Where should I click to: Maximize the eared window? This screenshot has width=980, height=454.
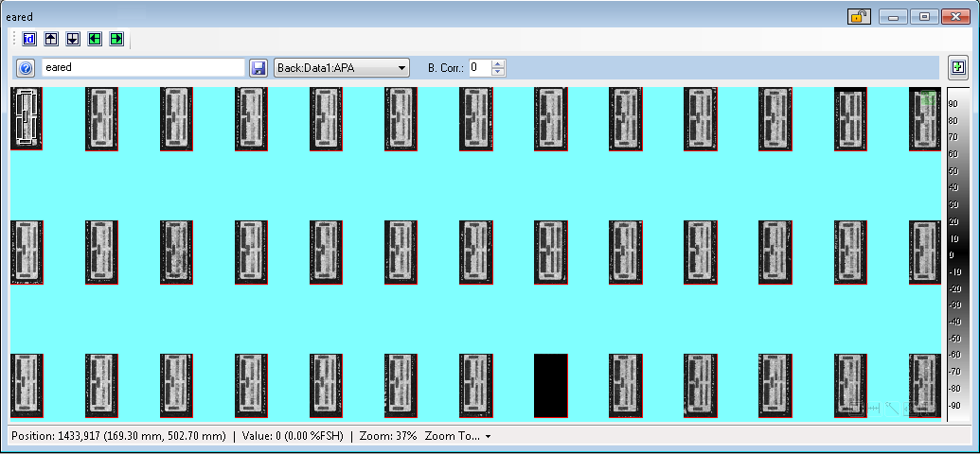[x=924, y=16]
